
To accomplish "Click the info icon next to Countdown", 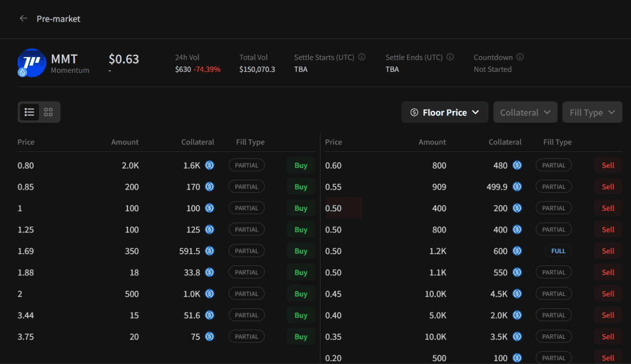I will coord(520,57).
